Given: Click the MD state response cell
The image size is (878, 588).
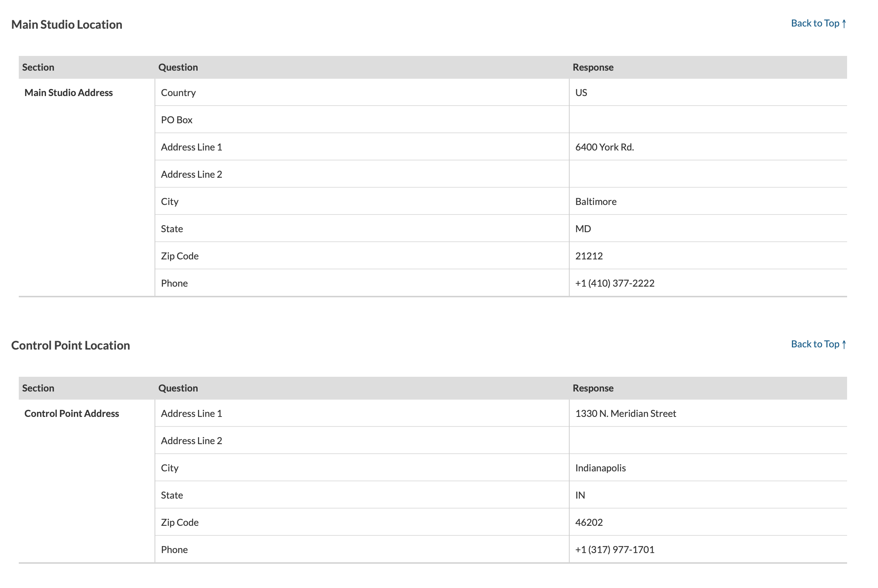Looking at the screenshot, I should point(708,229).
